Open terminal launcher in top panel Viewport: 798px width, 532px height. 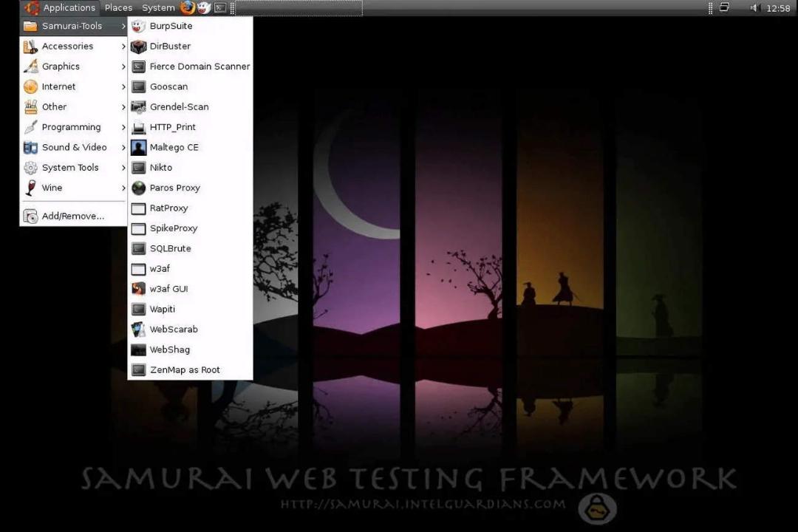tap(220, 7)
